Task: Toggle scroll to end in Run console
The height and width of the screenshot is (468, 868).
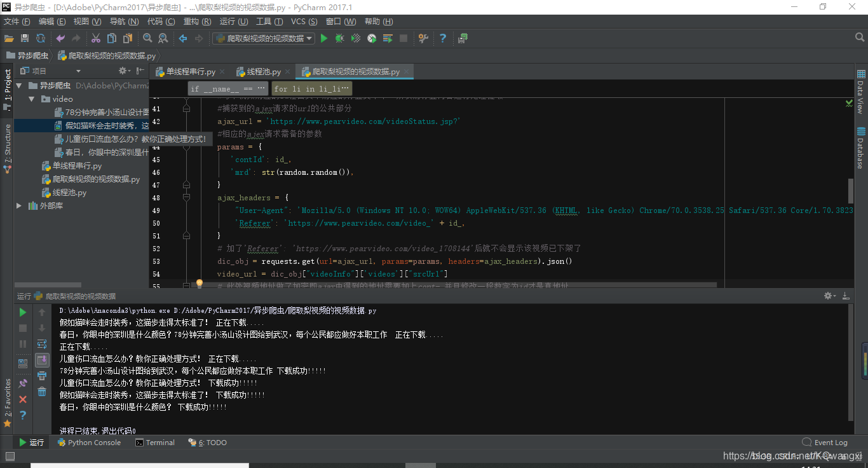Action: (42, 360)
